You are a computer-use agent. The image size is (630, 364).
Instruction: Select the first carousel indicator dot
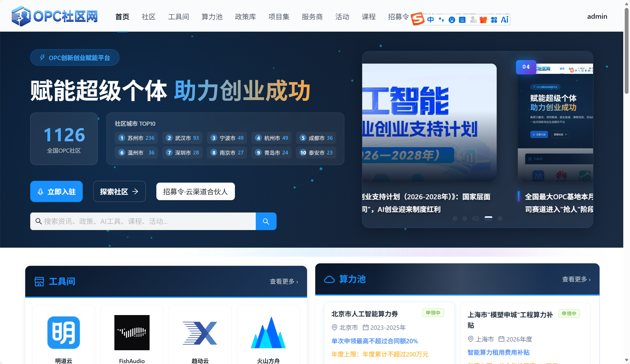tap(455, 218)
